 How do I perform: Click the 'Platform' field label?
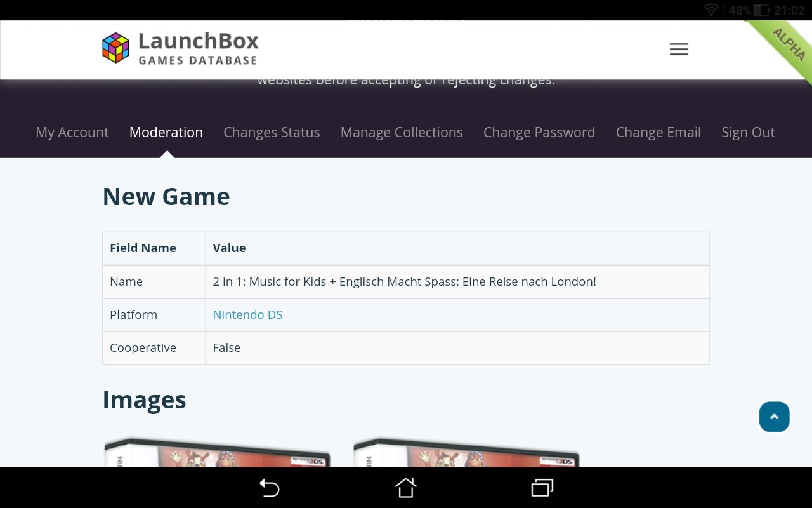tap(133, 314)
